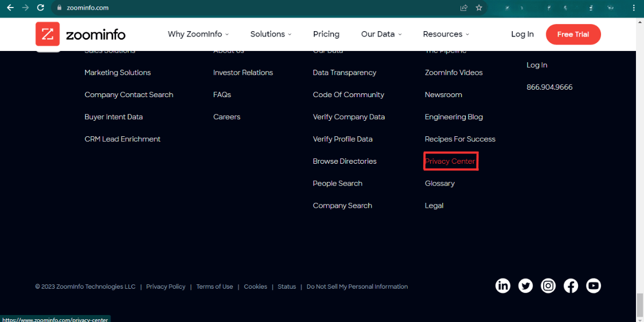Viewport: 644px width, 322px height.
Task: Reload the page with the refresh icon
Action: pyautogui.click(x=40, y=8)
